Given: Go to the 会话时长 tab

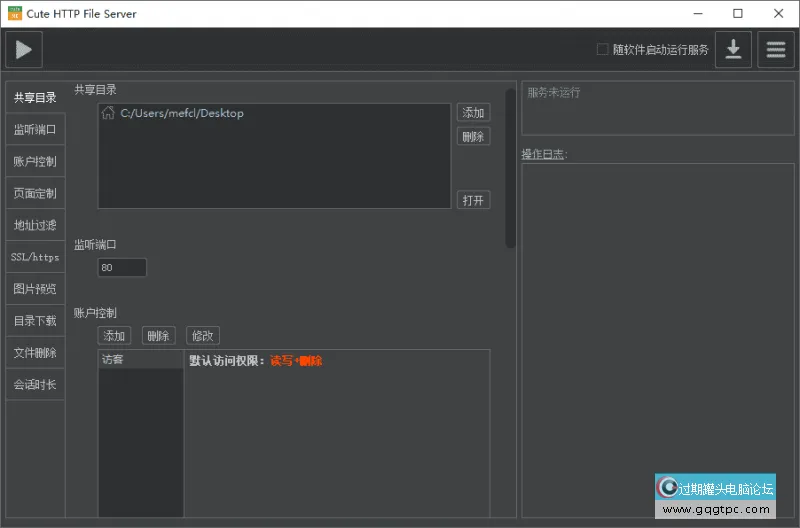Looking at the screenshot, I should tap(35, 385).
